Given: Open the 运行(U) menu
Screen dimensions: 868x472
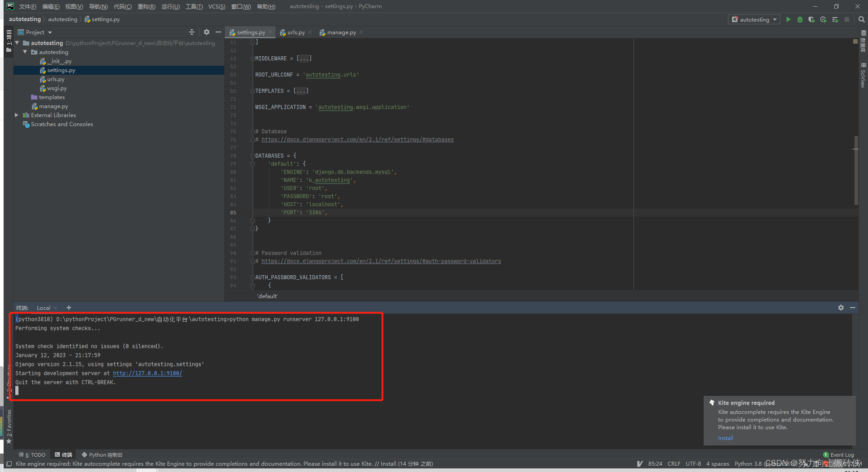Looking at the screenshot, I should pos(170,6).
